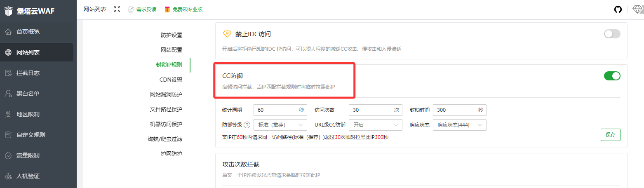Click the 禁止IDC访问 heading text
This screenshot has width=644, height=188.
pos(253,34)
